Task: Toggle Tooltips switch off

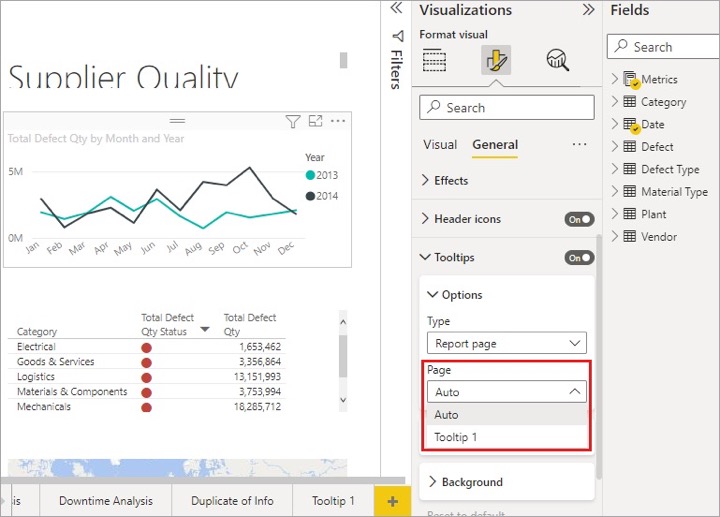Action: click(579, 258)
